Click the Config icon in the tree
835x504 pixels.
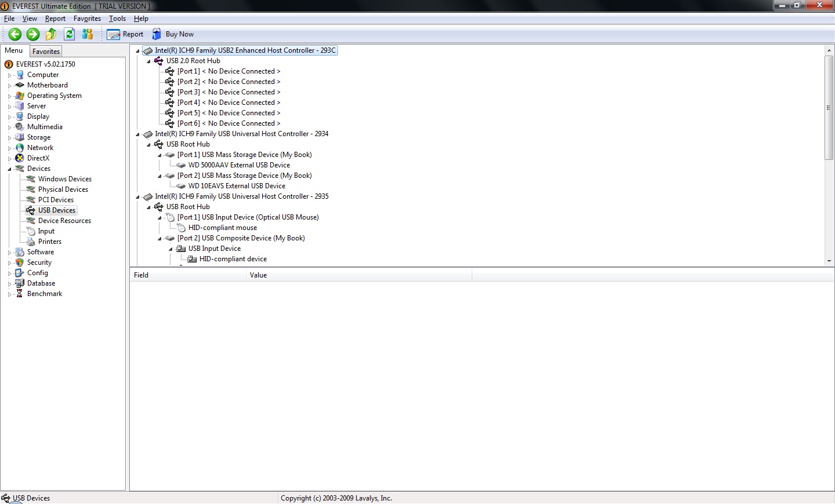[x=20, y=273]
